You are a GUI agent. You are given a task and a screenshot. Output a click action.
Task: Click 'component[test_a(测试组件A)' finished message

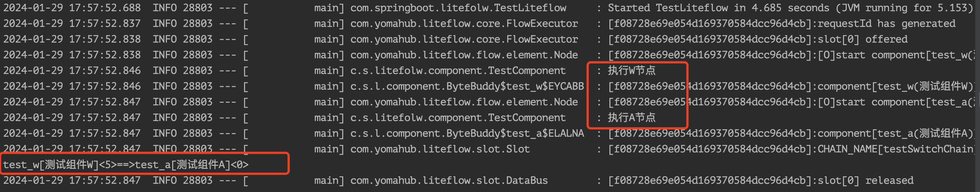pos(896,133)
